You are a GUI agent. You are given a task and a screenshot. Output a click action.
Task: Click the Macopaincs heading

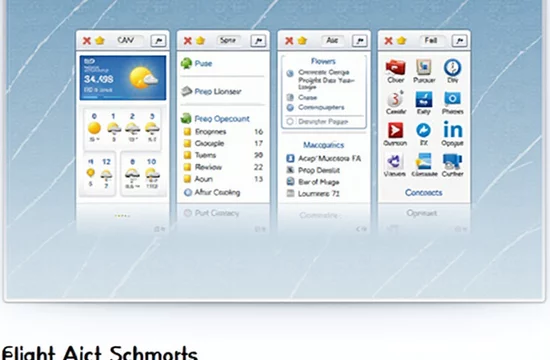(x=323, y=145)
